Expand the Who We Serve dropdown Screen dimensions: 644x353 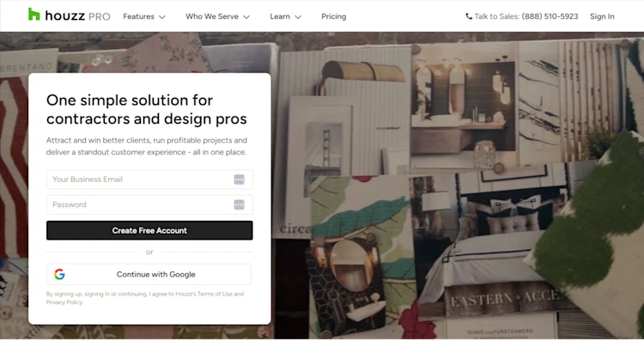pos(217,16)
